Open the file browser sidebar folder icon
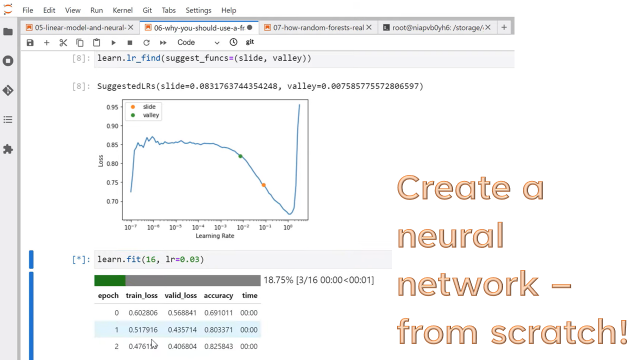Viewport: 640px width, 360px height. point(8,31)
